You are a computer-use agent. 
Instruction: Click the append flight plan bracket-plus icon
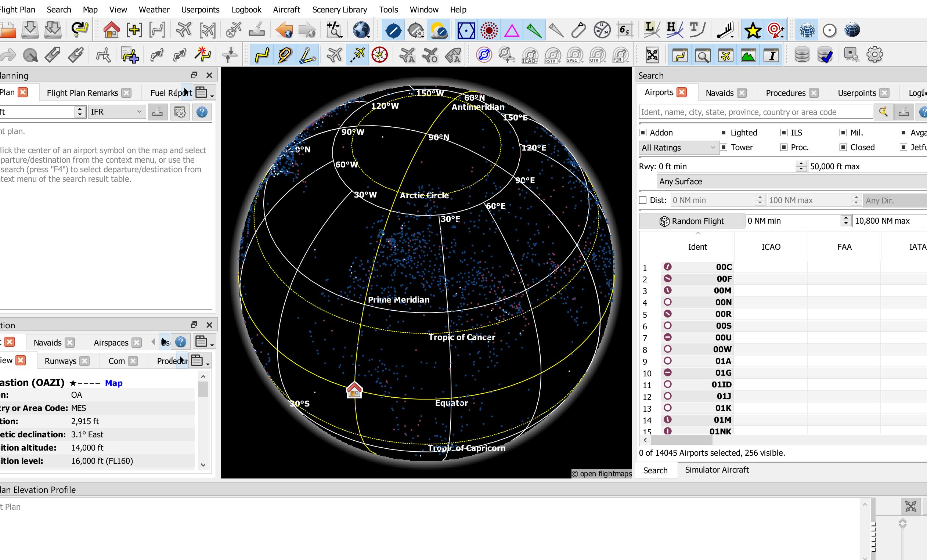(x=134, y=30)
